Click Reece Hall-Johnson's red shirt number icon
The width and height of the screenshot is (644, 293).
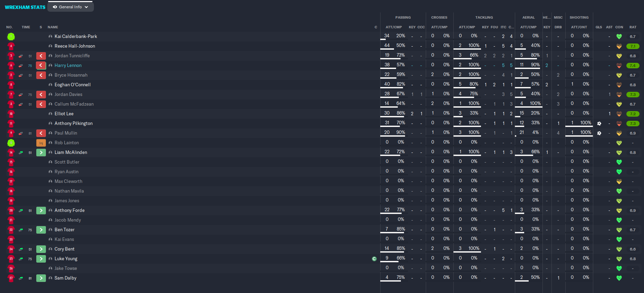pos(11,46)
